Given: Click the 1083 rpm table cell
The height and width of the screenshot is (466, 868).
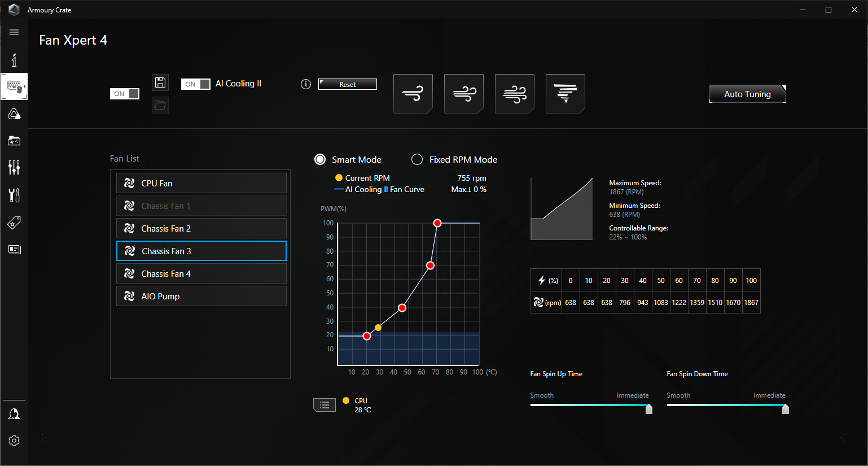Looking at the screenshot, I should click(661, 303).
